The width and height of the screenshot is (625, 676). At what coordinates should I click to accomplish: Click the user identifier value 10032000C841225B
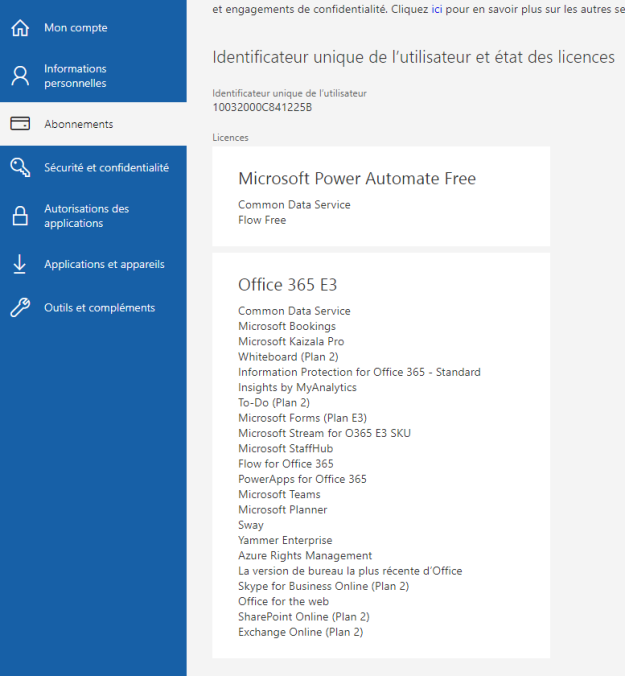coord(262,107)
